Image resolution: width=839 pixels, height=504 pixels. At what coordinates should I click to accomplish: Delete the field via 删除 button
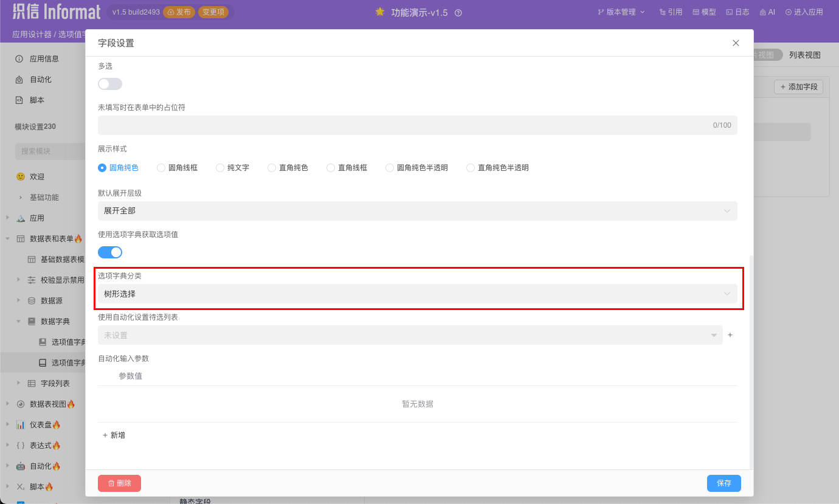(x=119, y=483)
